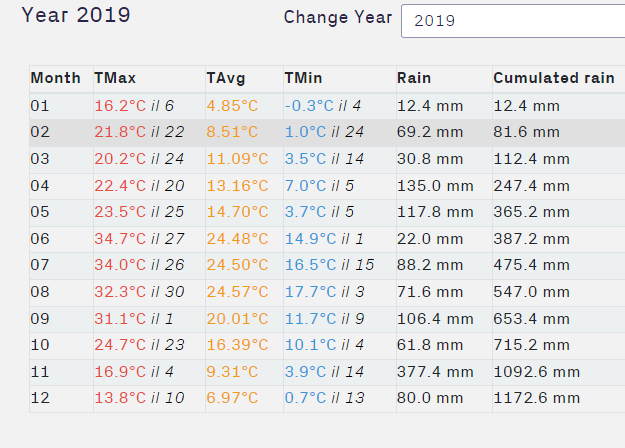Click TAvg value 24.57°C
This screenshot has width=625, height=448.
(238, 292)
